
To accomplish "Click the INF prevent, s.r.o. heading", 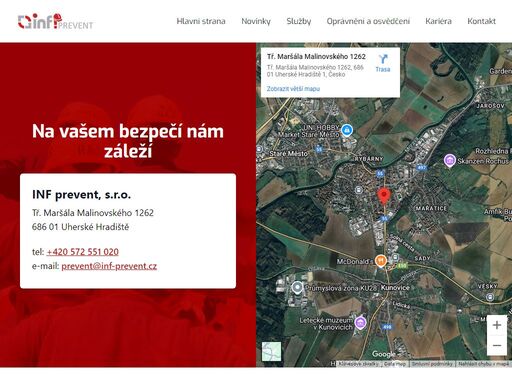I will [x=81, y=194].
